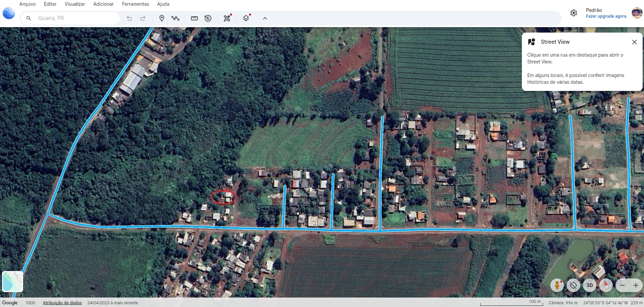Click the add placemark pin icon
This screenshot has width=644, height=307.
point(162,18)
